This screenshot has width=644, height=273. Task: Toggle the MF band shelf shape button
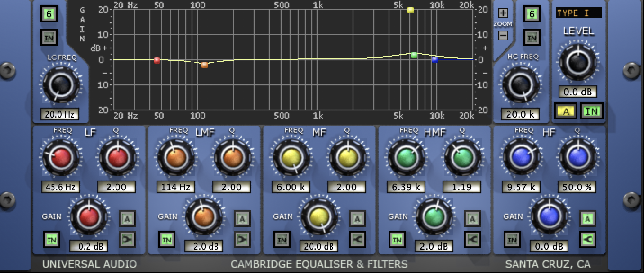(x=358, y=239)
